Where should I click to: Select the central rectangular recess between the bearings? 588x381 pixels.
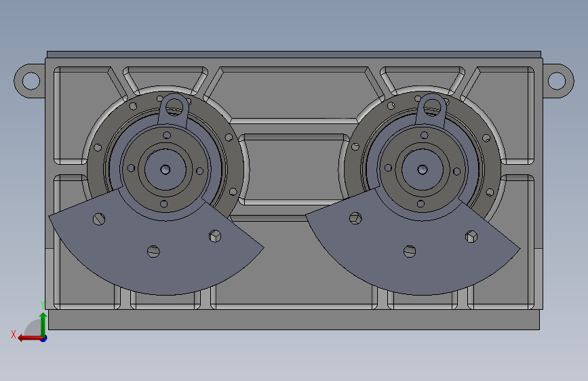[294, 169]
